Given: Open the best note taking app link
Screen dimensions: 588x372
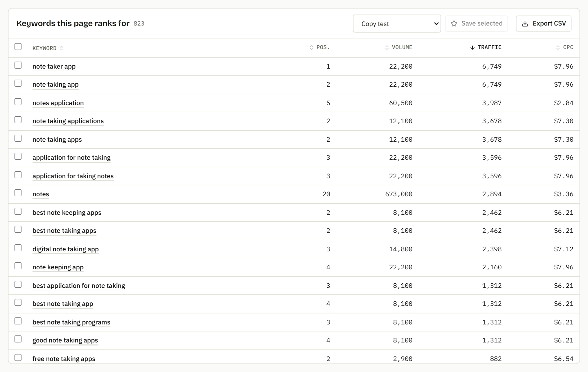Looking at the screenshot, I should (x=63, y=304).
